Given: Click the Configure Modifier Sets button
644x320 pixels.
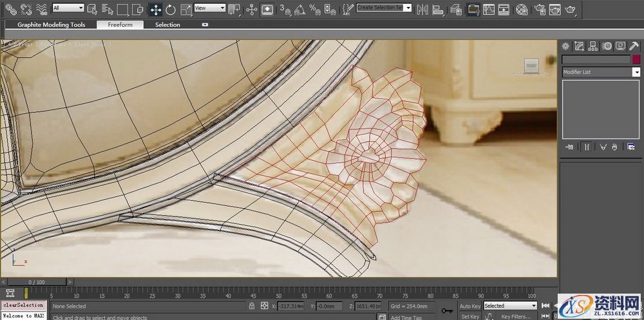Looking at the screenshot, I should [x=631, y=147].
